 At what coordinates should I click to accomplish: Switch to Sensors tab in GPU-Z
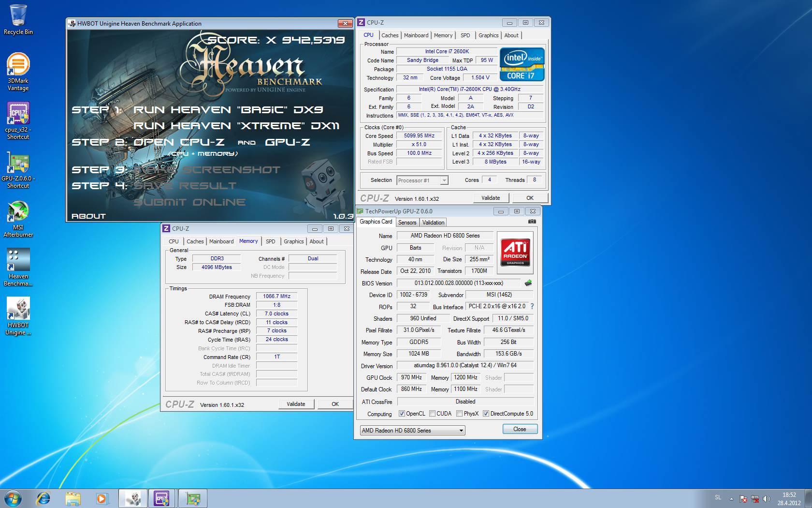click(x=407, y=223)
